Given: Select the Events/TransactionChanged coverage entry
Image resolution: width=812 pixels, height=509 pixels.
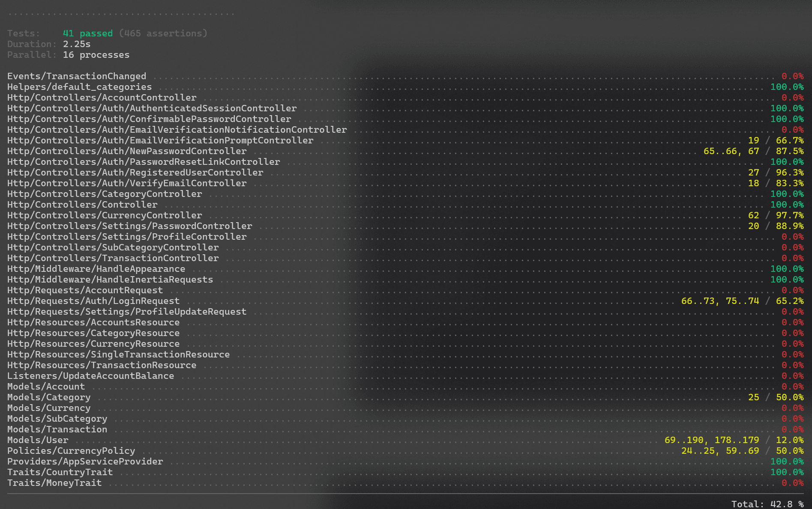Looking at the screenshot, I should coord(76,76).
